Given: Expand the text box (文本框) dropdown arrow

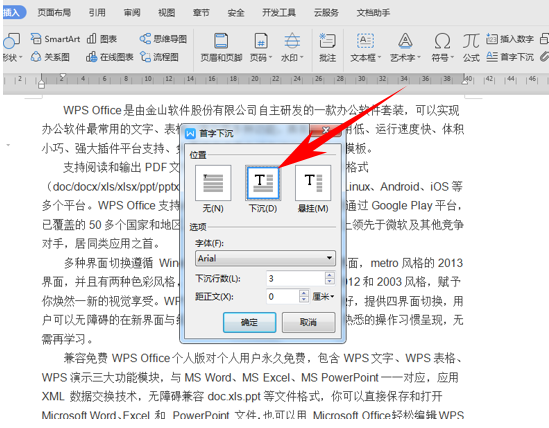Looking at the screenshot, I should [378, 57].
